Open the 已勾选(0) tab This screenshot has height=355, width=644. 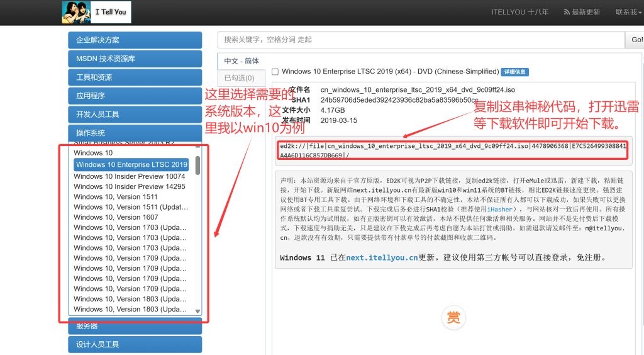(x=240, y=78)
